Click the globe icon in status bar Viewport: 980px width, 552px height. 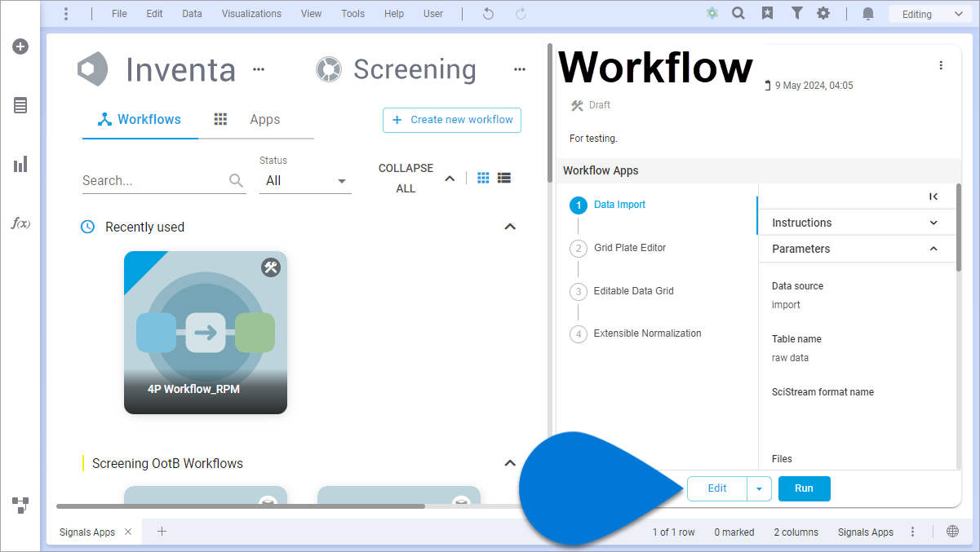coord(952,532)
